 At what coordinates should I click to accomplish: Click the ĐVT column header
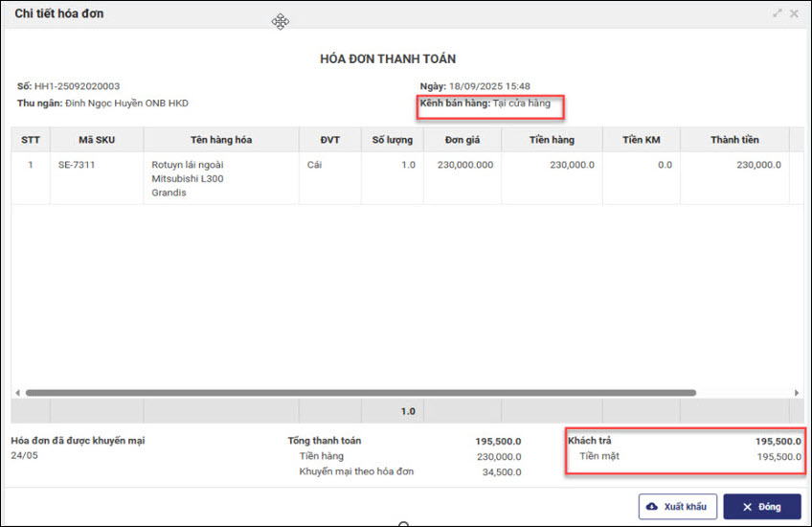point(329,140)
